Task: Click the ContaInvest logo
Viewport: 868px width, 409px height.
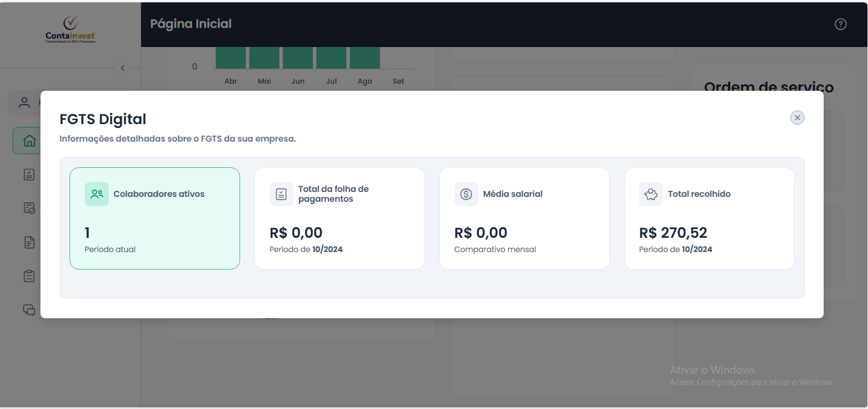Action: point(70,30)
